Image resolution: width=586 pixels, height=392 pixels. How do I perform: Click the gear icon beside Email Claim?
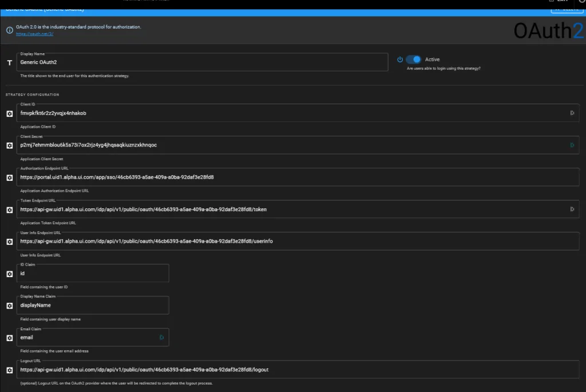pyautogui.click(x=10, y=338)
